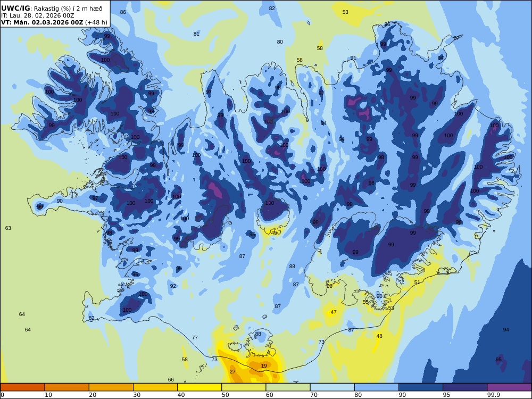Click the orange 10–20 legend color block
Image resolution: width=532 pixels, height=399 pixels.
[67, 387]
